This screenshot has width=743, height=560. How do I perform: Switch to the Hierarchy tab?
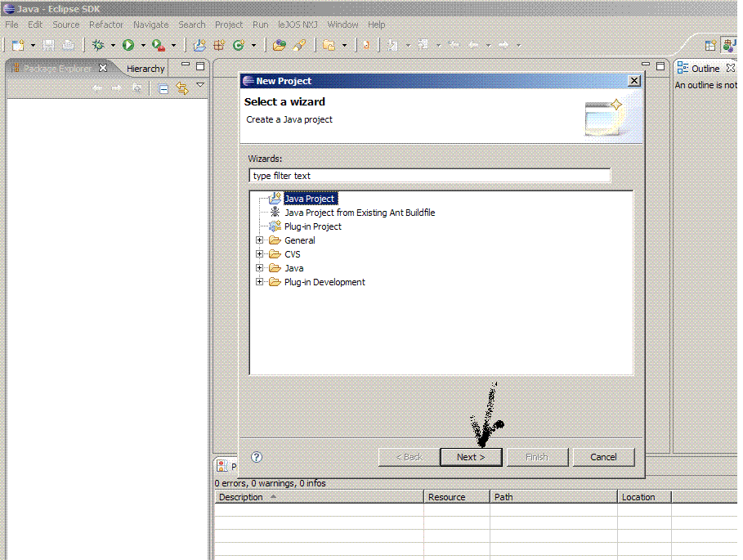(145, 69)
